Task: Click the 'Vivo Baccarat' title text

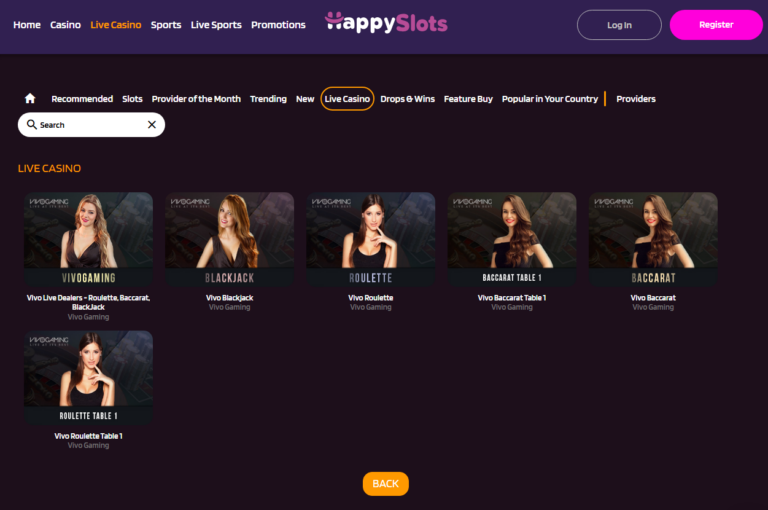Action: (x=653, y=297)
